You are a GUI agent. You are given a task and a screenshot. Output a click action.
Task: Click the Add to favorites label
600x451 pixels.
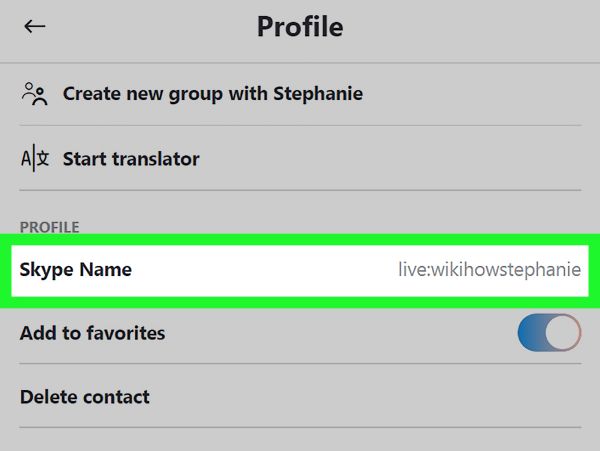pyautogui.click(x=93, y=333)
